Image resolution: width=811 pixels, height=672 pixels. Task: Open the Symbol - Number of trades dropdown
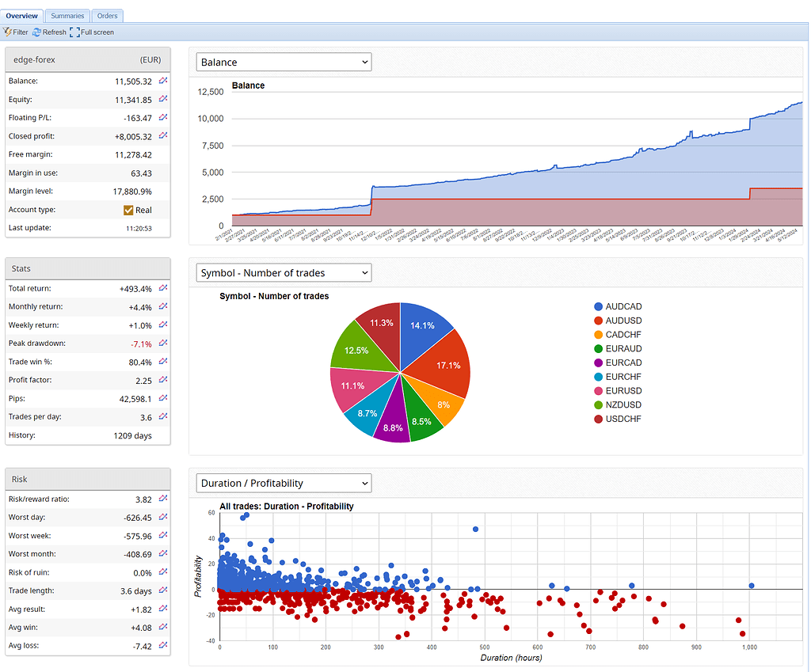point(284,272)
